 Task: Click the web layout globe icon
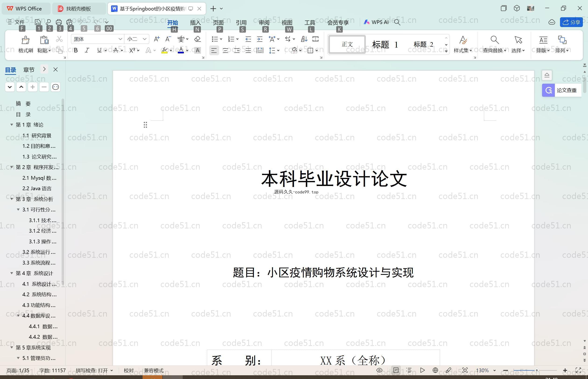pos(435,370)
